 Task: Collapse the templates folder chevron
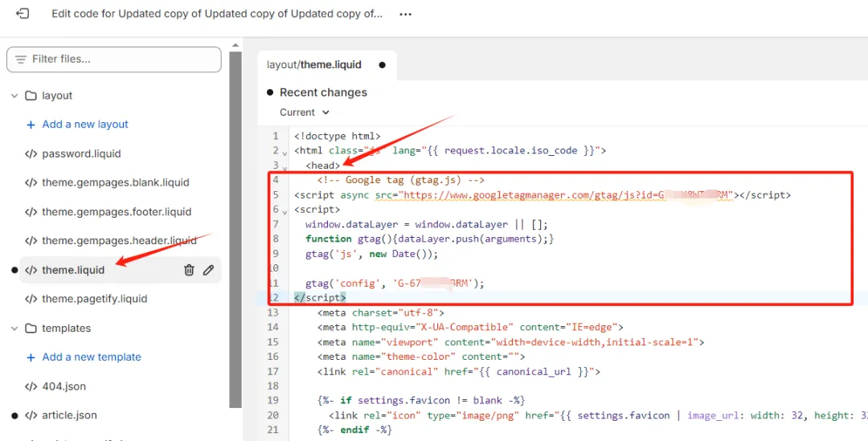pyautogui.click(x=14, y=328)
